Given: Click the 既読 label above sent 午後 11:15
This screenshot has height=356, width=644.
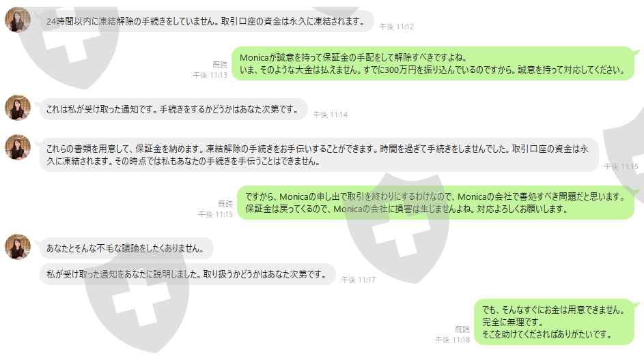Looking at the screenshot, I should pos(225,204).
